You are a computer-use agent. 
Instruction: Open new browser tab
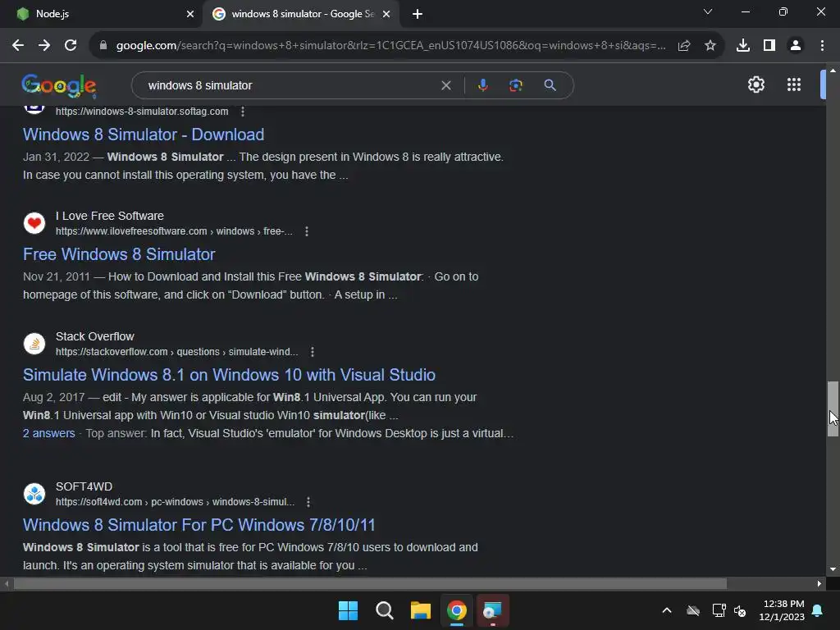click(418, 15)
